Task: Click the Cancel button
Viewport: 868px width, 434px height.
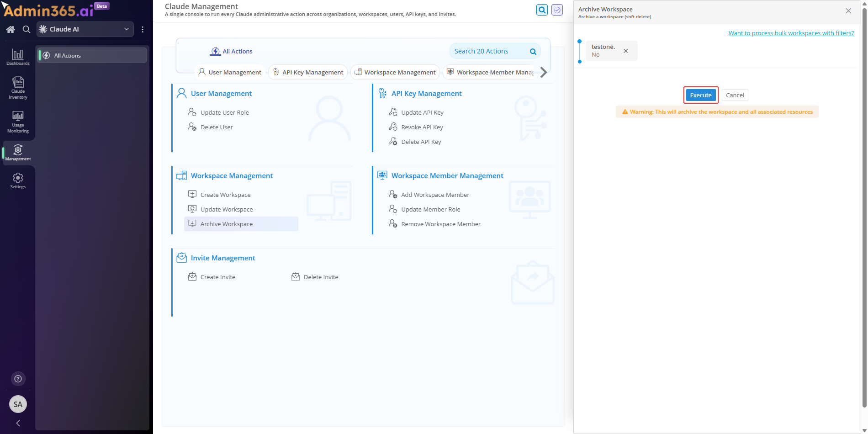Action: (735, 95)
